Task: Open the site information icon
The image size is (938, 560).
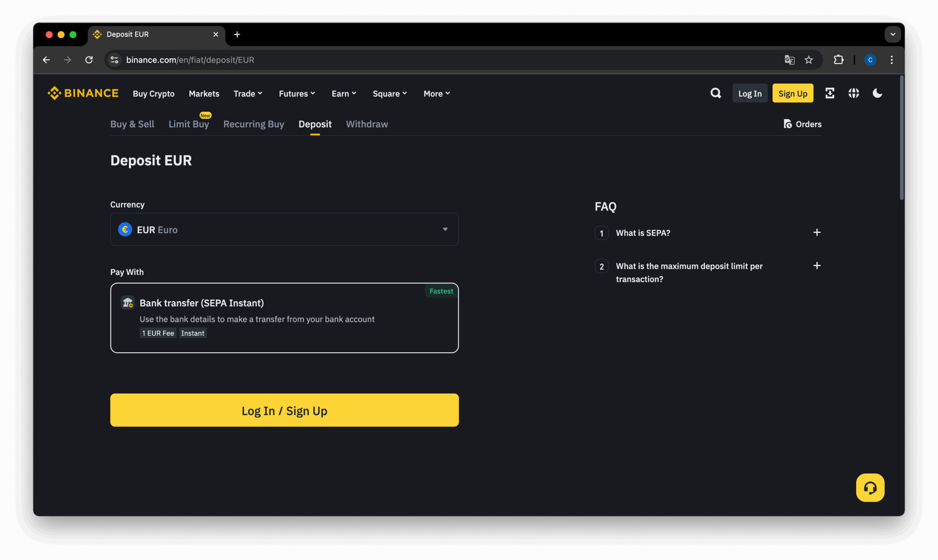Action: coord(114,60)
